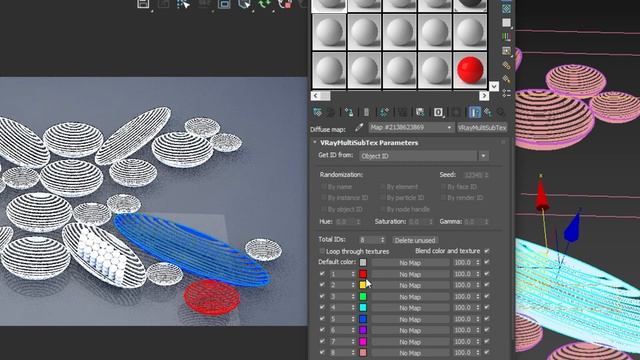Click the Reset Map trash icon
The width and height of the screenshot is (640, 360).
pyautogui.click(x=366, y=112)
